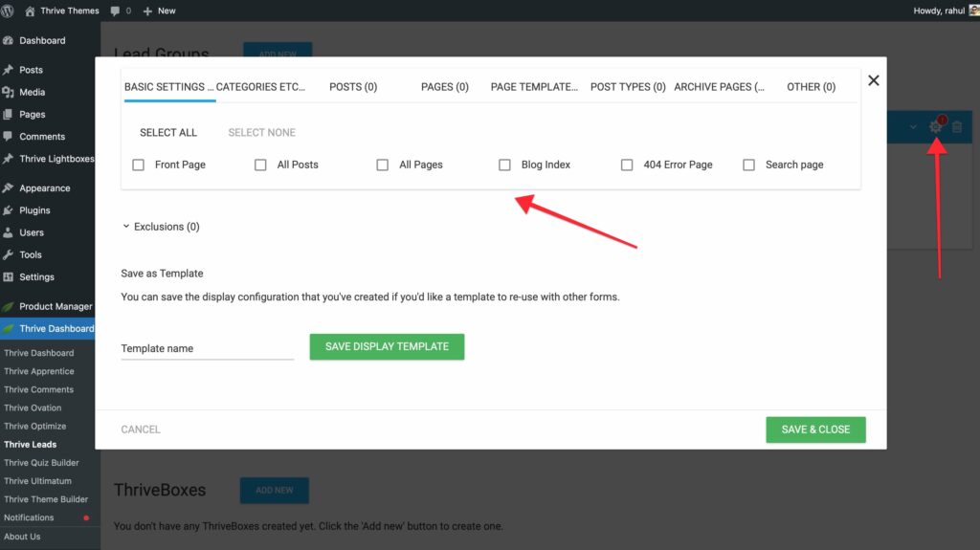This screenshot has width=980, height=550.
Task: Click the lead group settings gear icon
Action: click(x=936, y=126)
